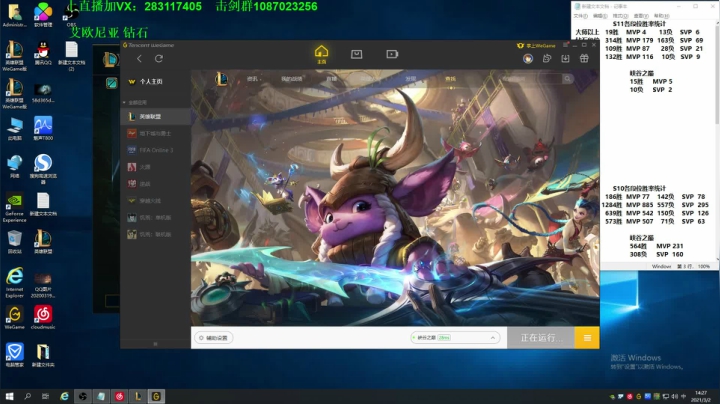Open Help menu in Notepad window
The height and width of the screenshot is (404, 720).
click(x=661, y=16)
